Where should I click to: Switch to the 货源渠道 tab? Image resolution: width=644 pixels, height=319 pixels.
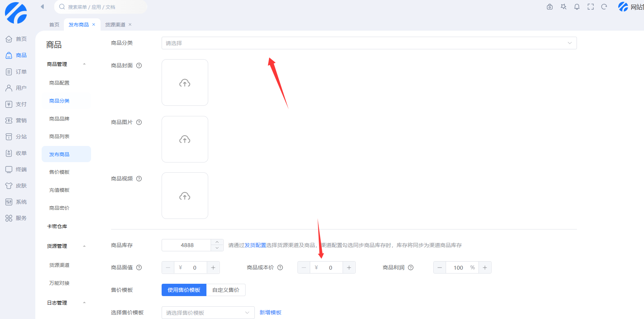coord(115,25)
